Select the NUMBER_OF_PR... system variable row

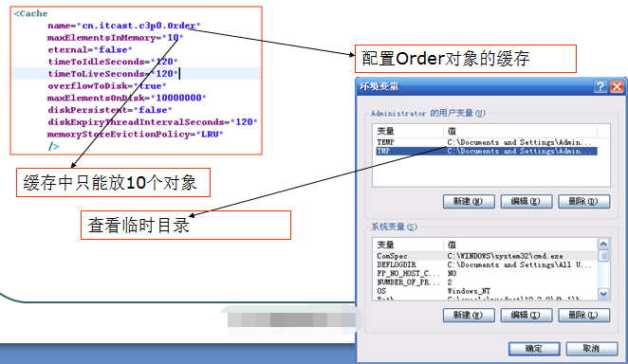(x=487, y=282)
